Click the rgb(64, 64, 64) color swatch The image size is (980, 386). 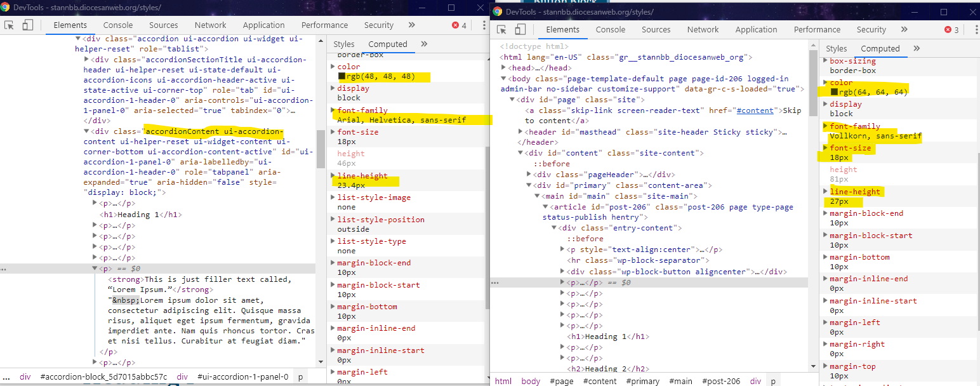click(x=834, y=92)
